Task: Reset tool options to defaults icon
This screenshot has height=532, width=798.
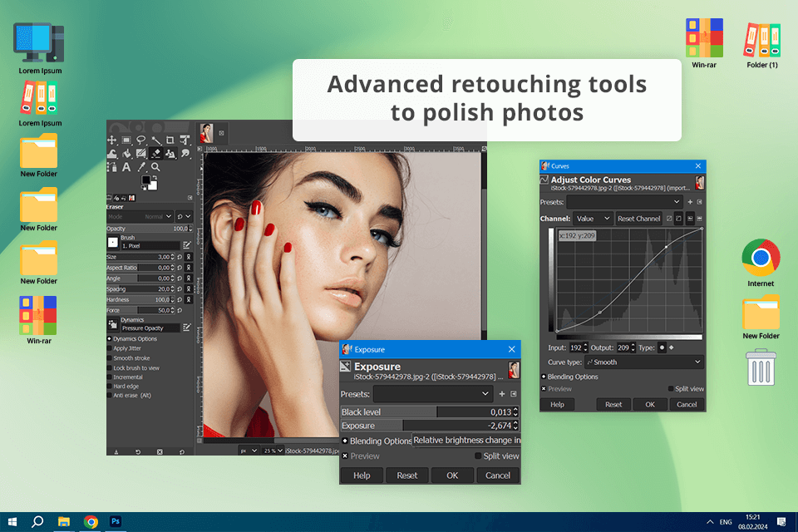Action: pyautogui.click(x=182, y=451)
